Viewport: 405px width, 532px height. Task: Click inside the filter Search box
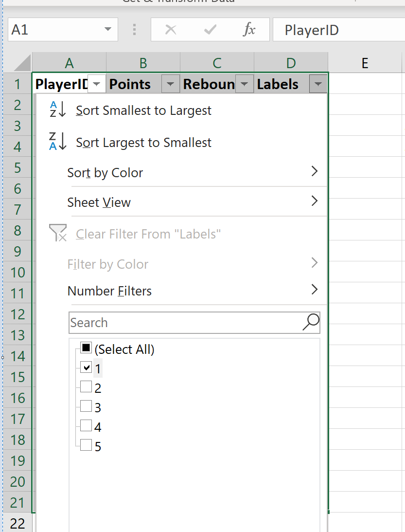[185, 322]
